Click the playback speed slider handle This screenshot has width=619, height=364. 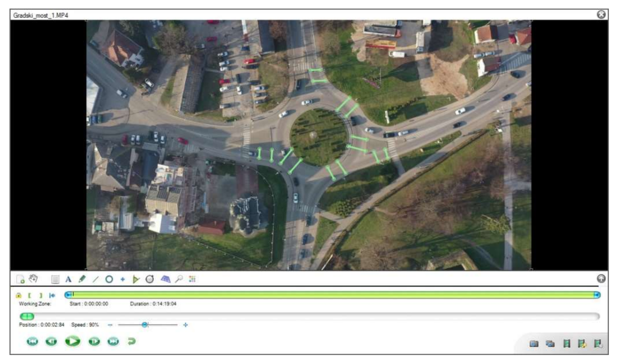coord(145,325)
